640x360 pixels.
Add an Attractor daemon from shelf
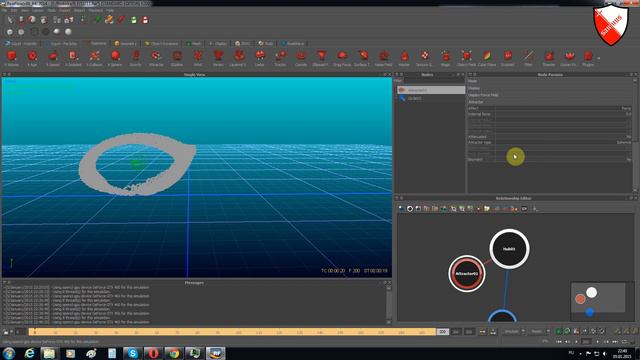156,58
